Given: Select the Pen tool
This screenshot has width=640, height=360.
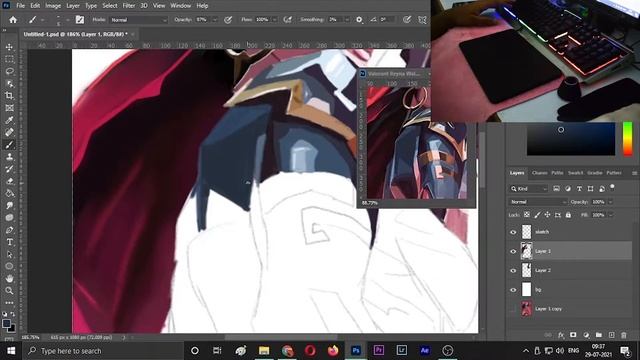Looking at the screenshot, I should click(9, 230).
